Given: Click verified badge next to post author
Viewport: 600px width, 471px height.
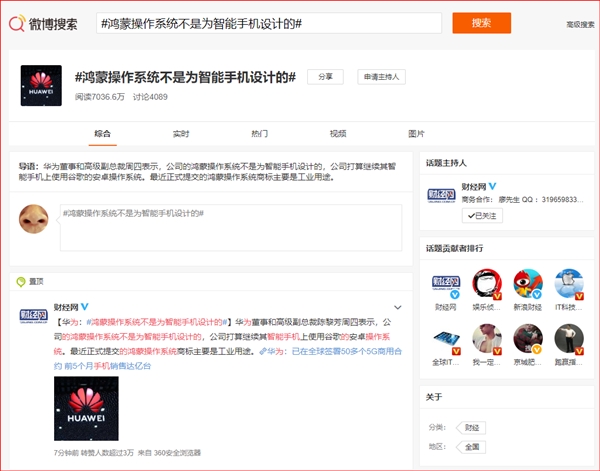Looking at the screenshot, I should click(85, 306).
